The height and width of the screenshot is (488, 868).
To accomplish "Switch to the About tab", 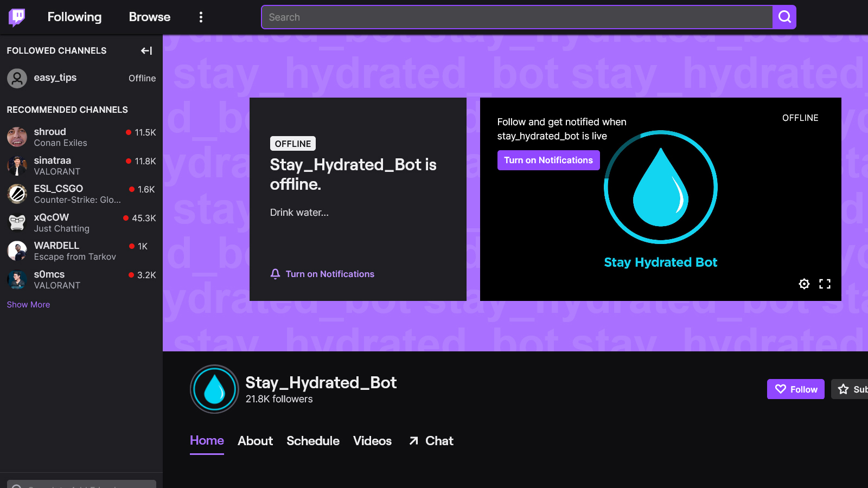I will click(x=255, y=441).
